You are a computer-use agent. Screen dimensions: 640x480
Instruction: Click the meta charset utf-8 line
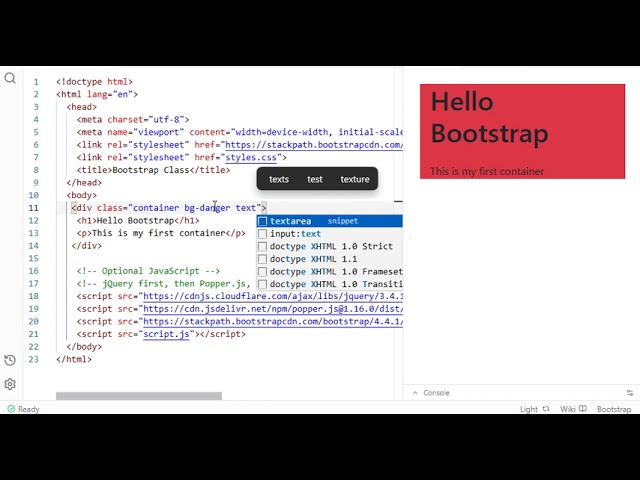133,120
